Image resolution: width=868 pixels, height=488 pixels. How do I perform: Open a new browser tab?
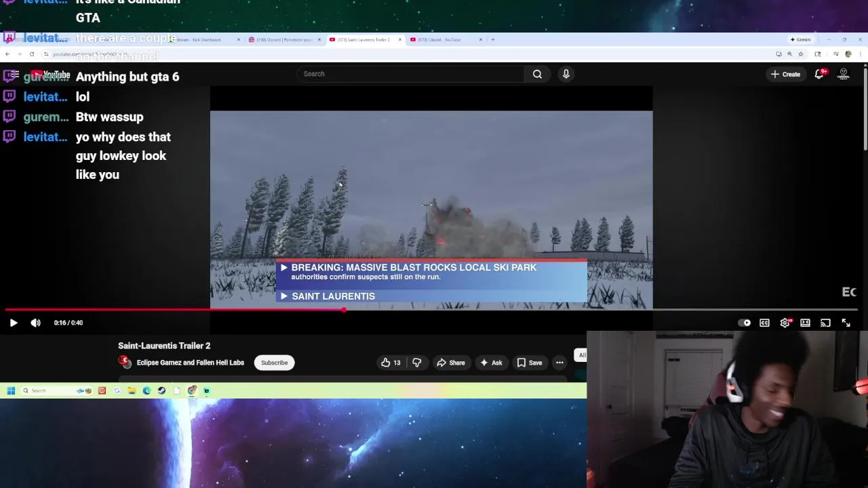(493, 39)
